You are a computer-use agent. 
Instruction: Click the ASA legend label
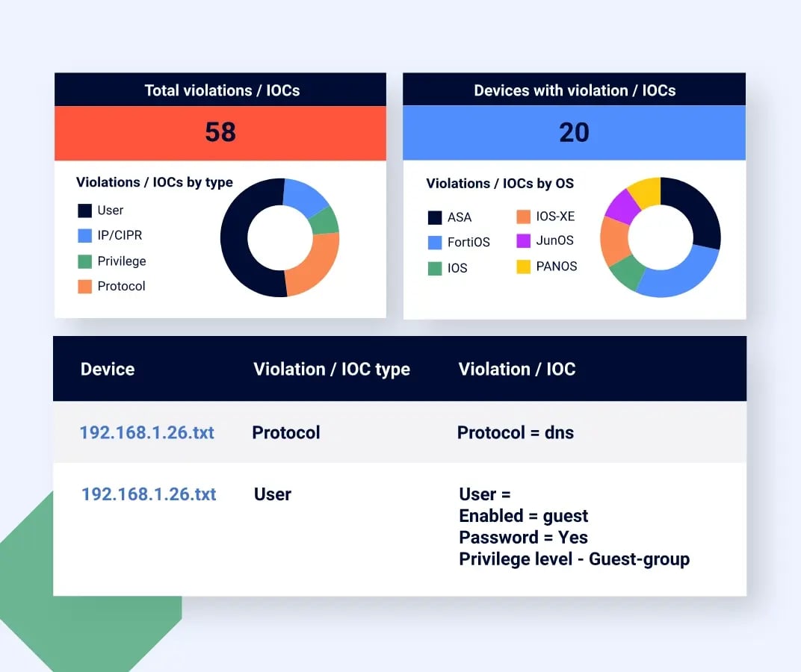[x=460, y=217]
